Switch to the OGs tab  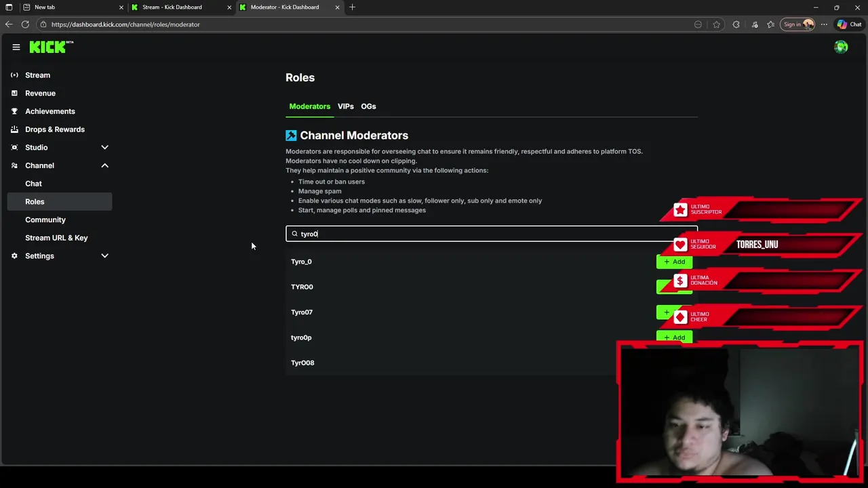coord(368,106)
